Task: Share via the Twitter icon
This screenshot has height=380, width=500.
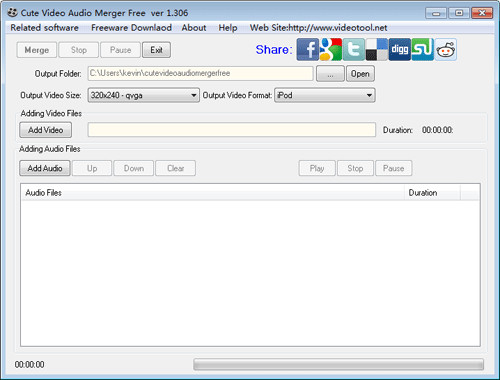Action: pyautogui.click(x=354, y=49)
